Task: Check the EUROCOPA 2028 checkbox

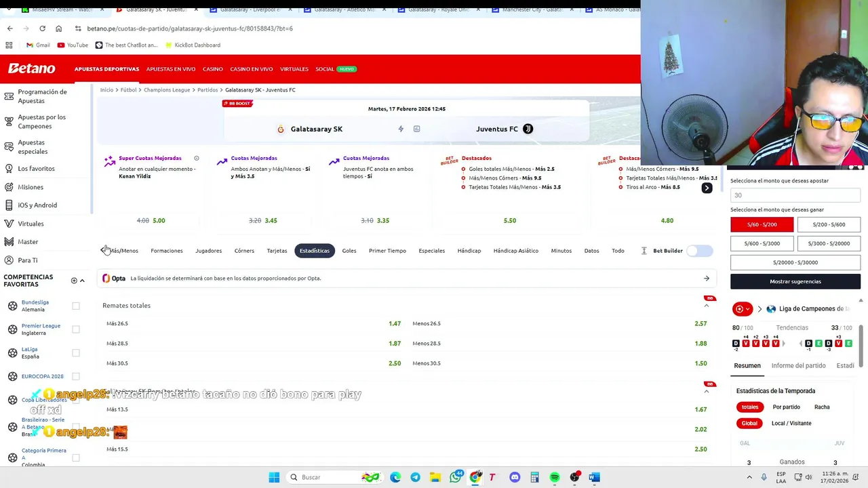Action: point(76,376)
